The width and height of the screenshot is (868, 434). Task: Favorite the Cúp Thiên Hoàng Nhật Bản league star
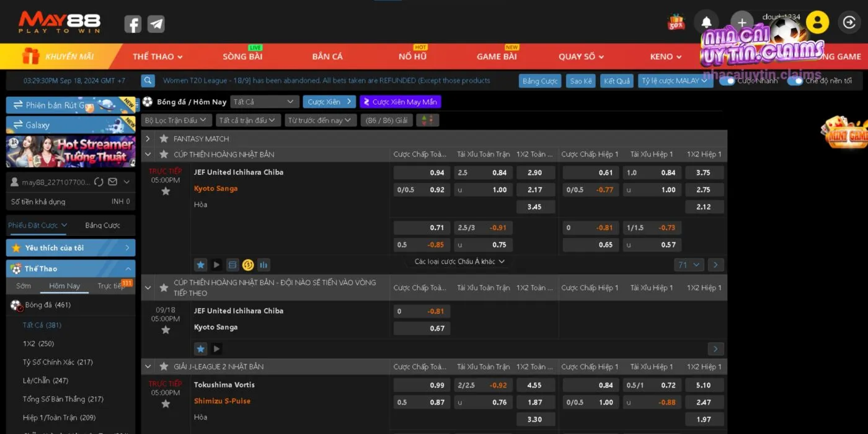tap(164, 154)
